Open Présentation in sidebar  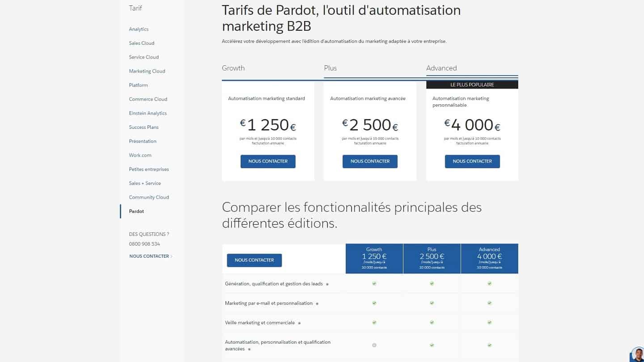pyautogui.click(x=143, y=141)
